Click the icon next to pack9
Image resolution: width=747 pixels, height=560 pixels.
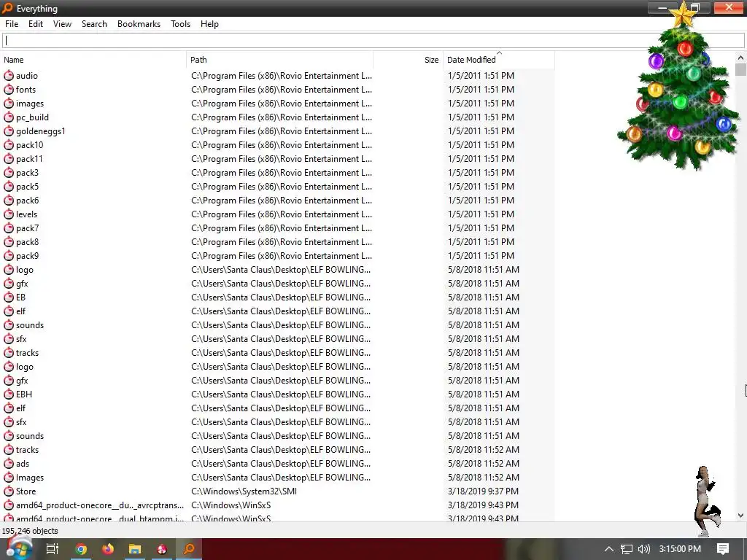point(9,255)
